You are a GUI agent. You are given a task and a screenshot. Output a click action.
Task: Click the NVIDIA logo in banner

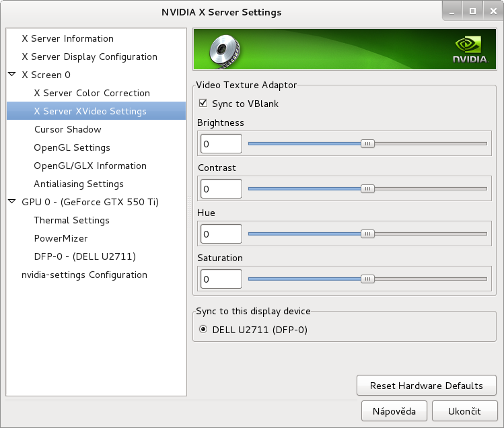click(x=470, y=50)
